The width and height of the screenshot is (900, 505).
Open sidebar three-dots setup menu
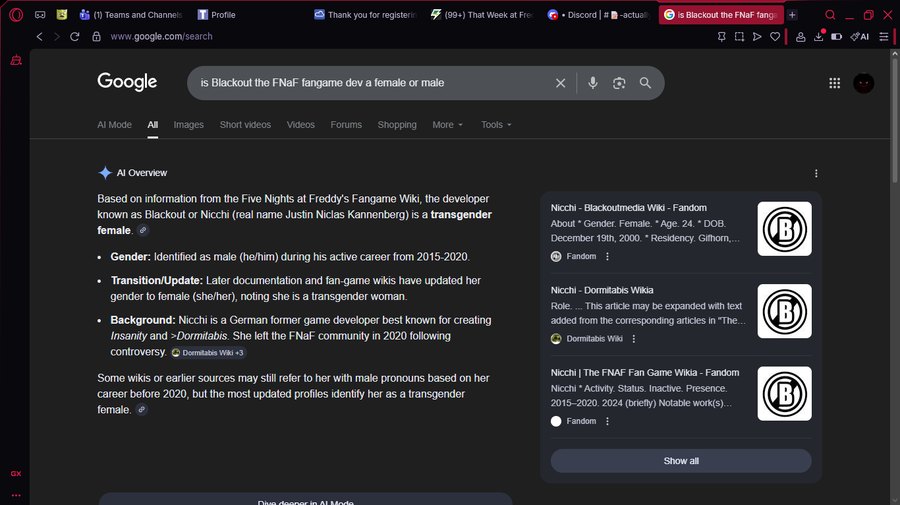tap(16, 495)
